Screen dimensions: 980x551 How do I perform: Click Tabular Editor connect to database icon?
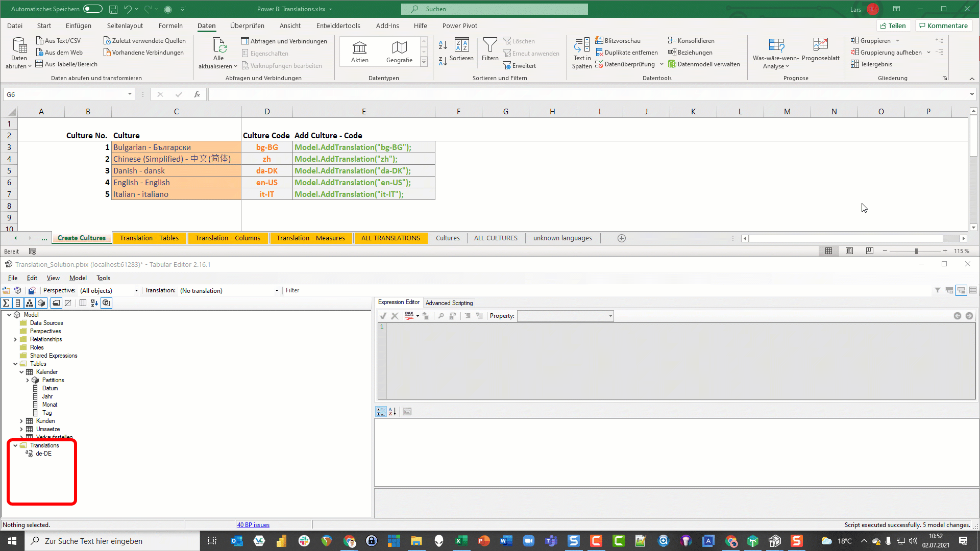tap(18, 290)
